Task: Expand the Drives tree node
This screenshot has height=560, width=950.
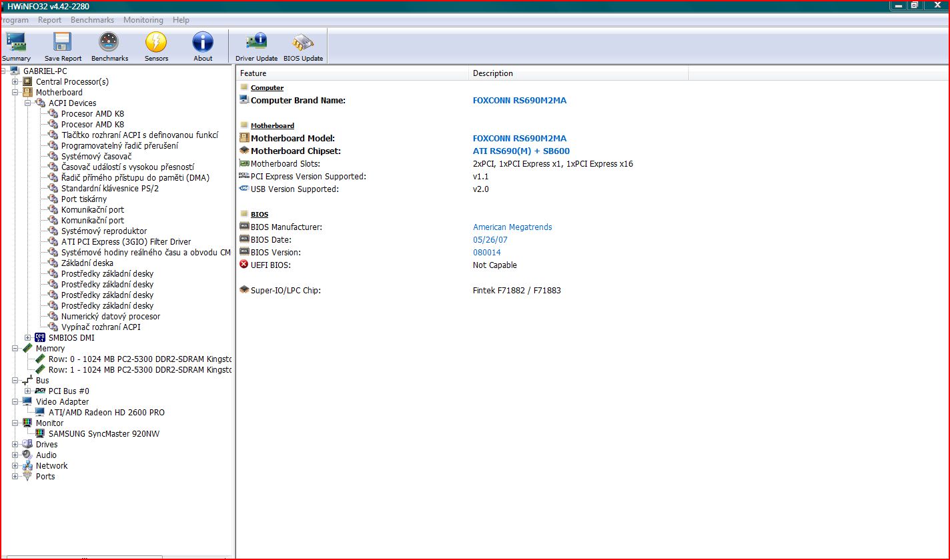Action: click(15, 445)
